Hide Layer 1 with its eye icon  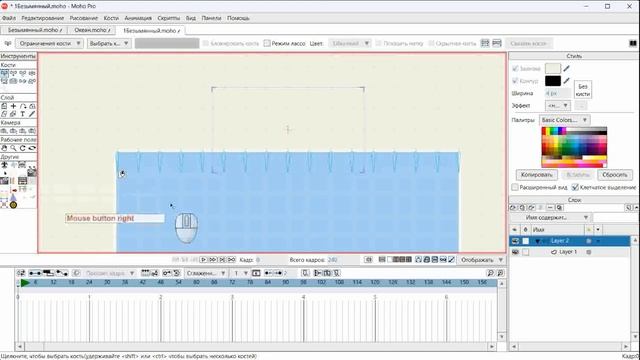tap(515, 252)
